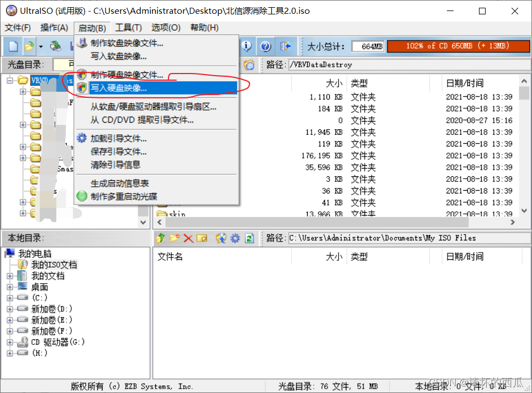This screenshot has width=532, height=393.
Task: Click the Exit door toolbar icon
Action: tap(286, 46)
